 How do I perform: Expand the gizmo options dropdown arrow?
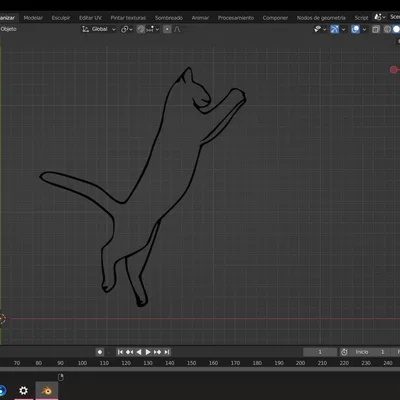tap(343, 29)
